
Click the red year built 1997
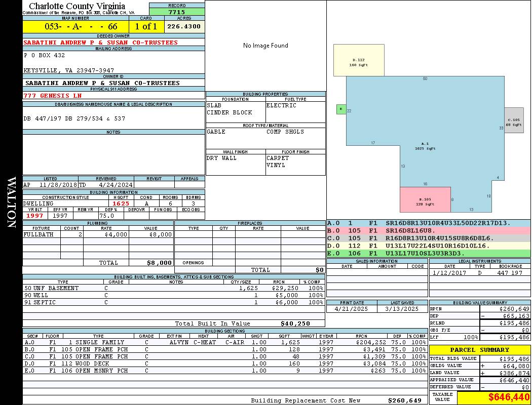(34, 216)
